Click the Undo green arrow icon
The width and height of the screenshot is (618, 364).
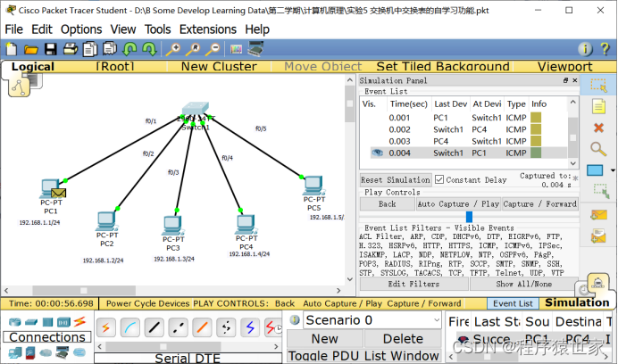[129, 49]
